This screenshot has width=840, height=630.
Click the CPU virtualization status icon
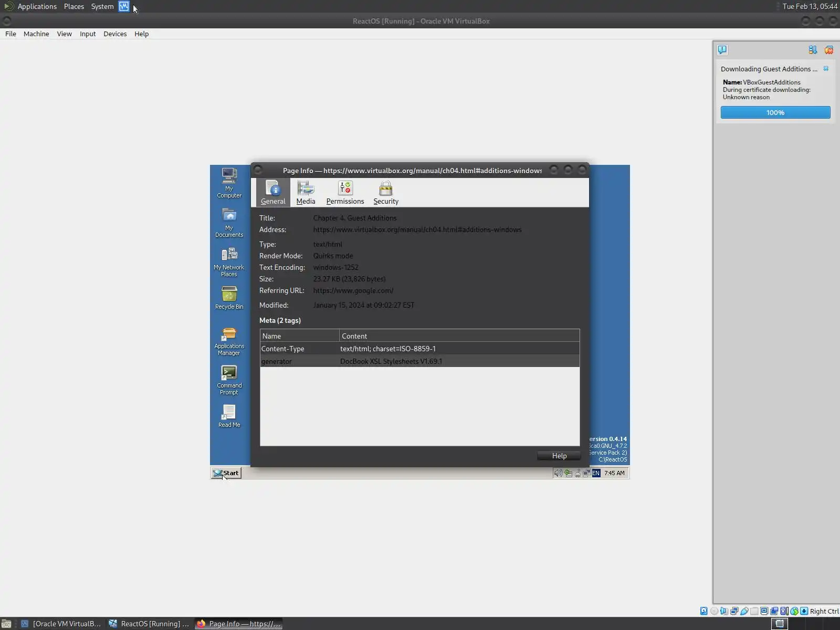tap(784, 611)
